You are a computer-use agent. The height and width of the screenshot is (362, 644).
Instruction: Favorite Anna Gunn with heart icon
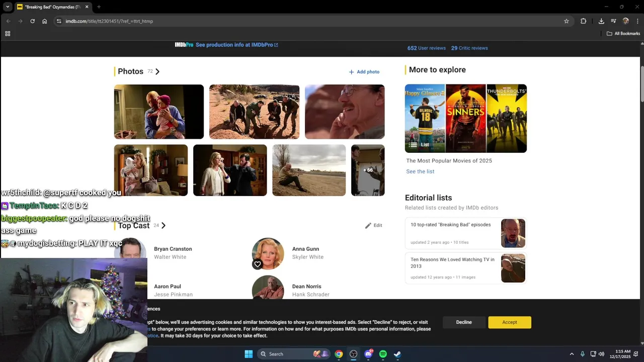tap(258, 264)
